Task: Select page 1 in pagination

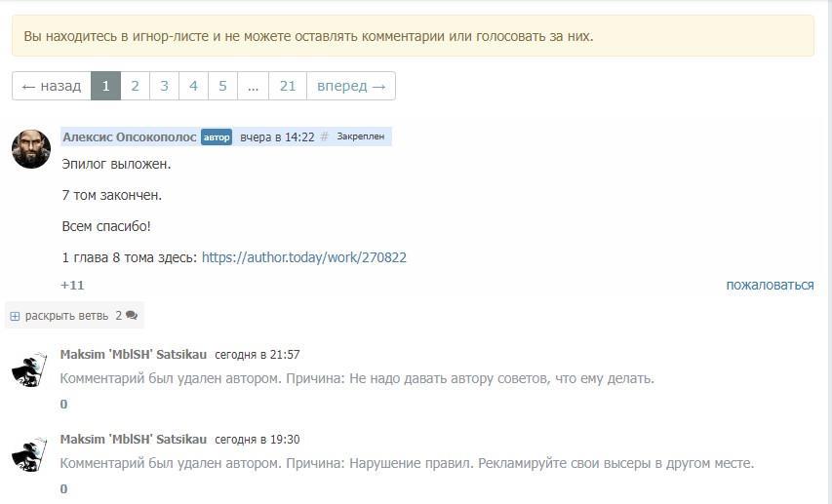Action: click(x=105, y=86)
